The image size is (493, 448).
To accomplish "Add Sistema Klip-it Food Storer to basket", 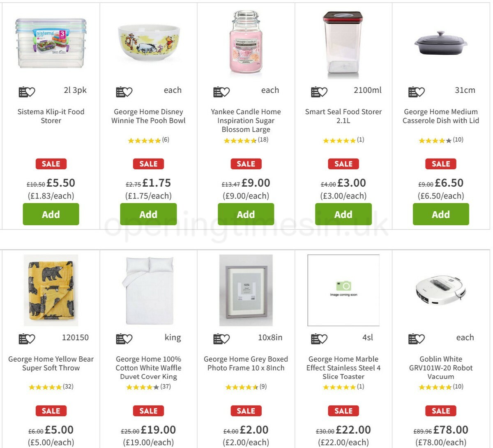I will pos(51,214).
